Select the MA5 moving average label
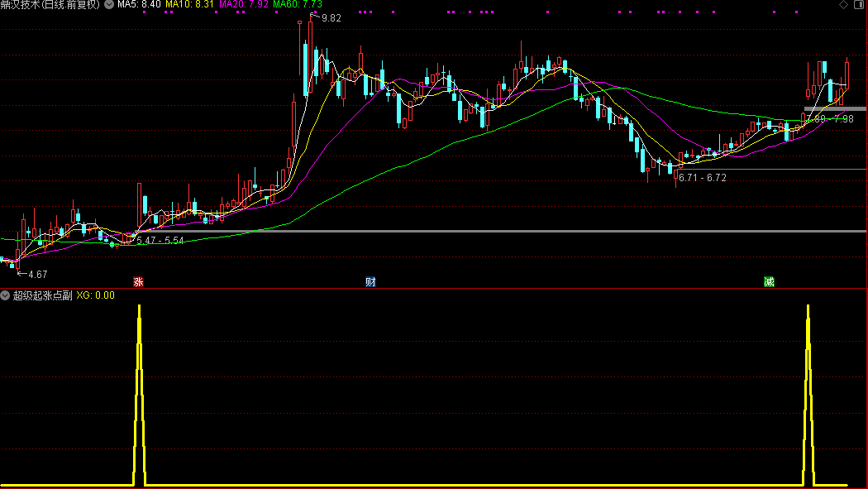The image size is (868, 489). pyautogui.click(x=139, y=5)
